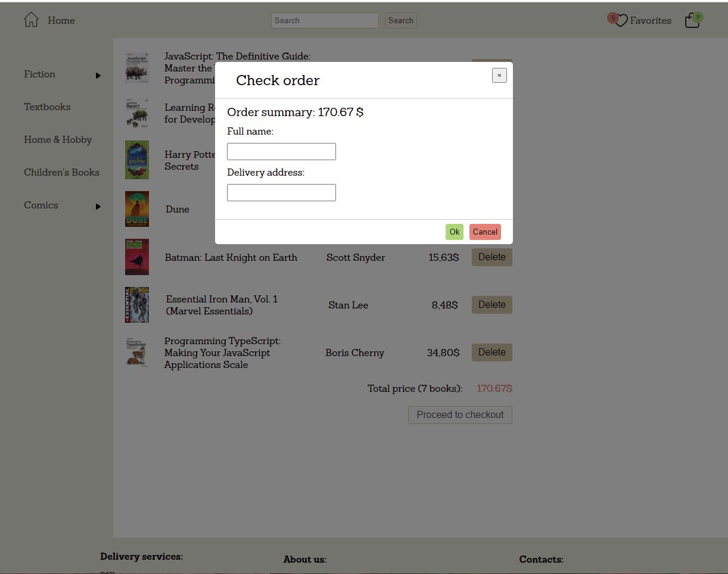Click the 34,80$ price
Viewport: 728px width, 574px height.
[443, 352]
